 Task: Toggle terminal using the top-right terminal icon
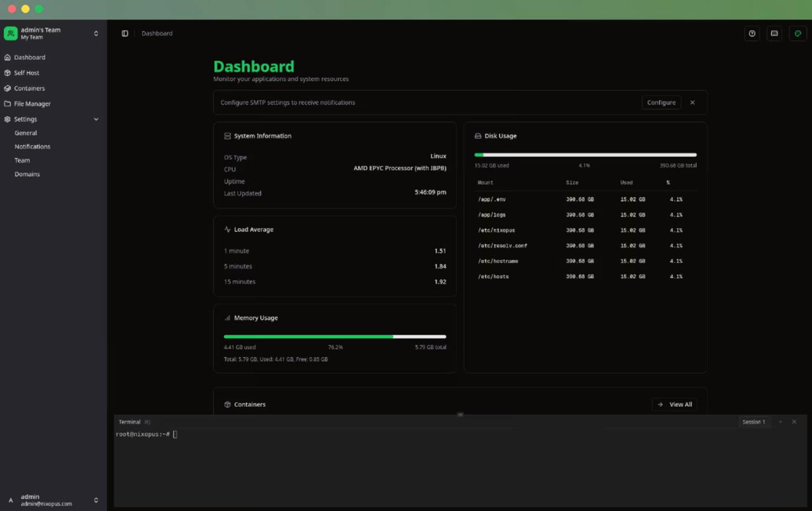click(774, 34)
